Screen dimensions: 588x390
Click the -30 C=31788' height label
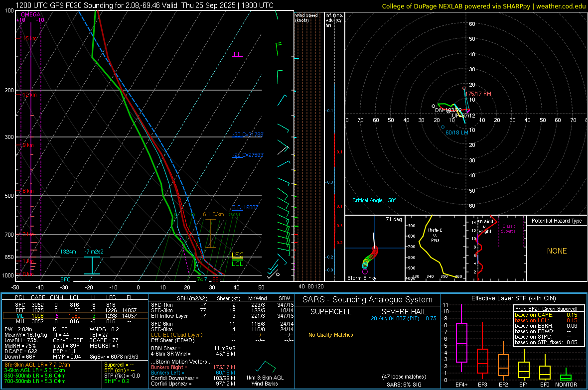248,134
